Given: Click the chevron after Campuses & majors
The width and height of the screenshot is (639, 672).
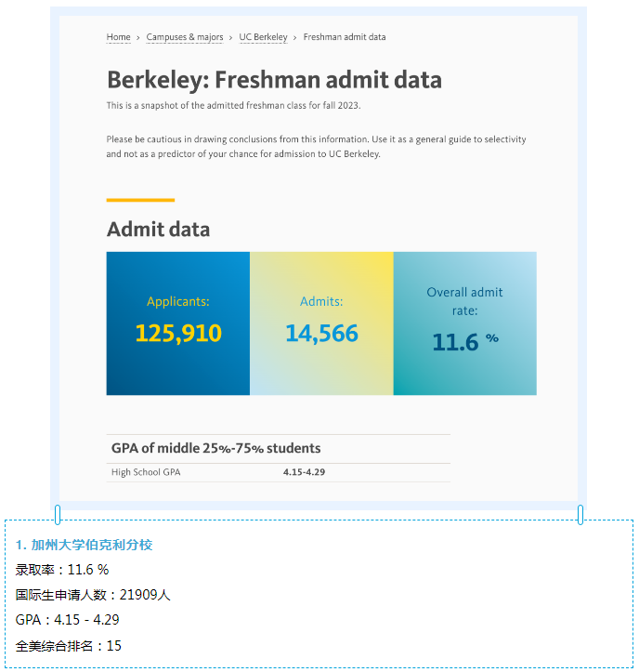Looking at the screenshot, I should [x=230, y=38].
